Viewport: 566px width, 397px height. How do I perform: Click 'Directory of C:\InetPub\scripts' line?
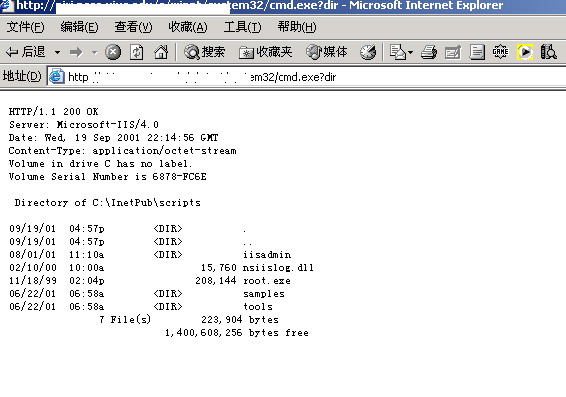108,202
